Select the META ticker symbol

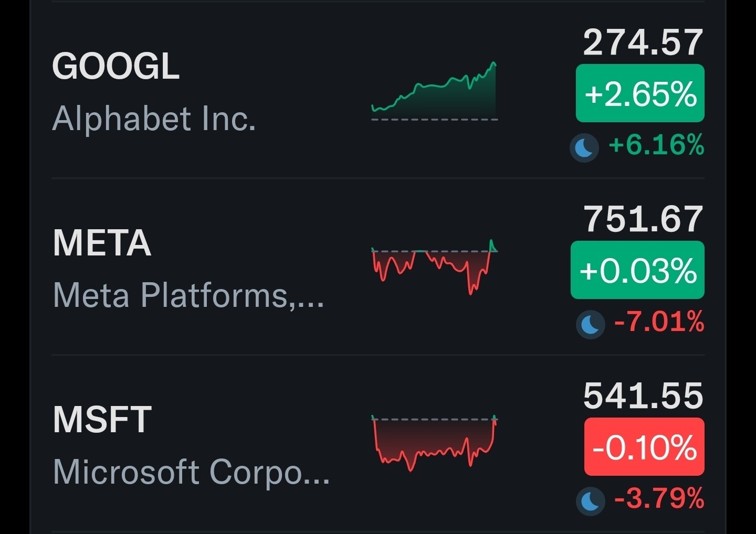[102, 243]
